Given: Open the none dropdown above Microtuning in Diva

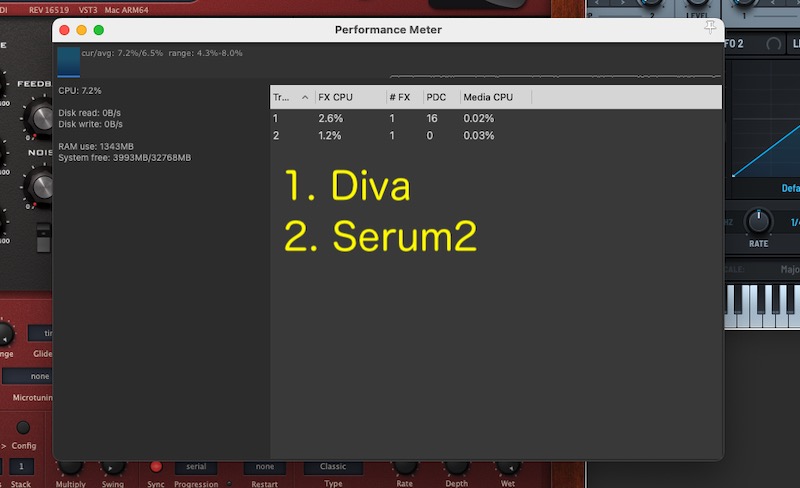Looking at the screenshot, I should click(x=28, y=376).
